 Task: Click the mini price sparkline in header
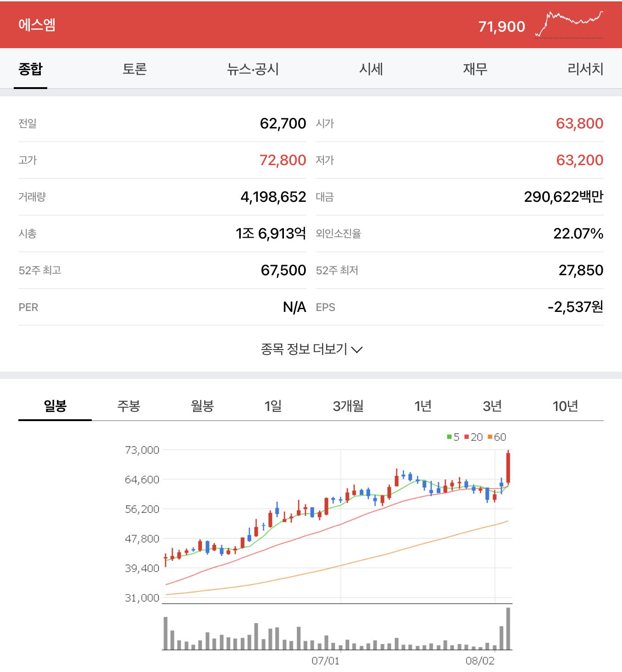pyautogui.click(x=569, y=25)
